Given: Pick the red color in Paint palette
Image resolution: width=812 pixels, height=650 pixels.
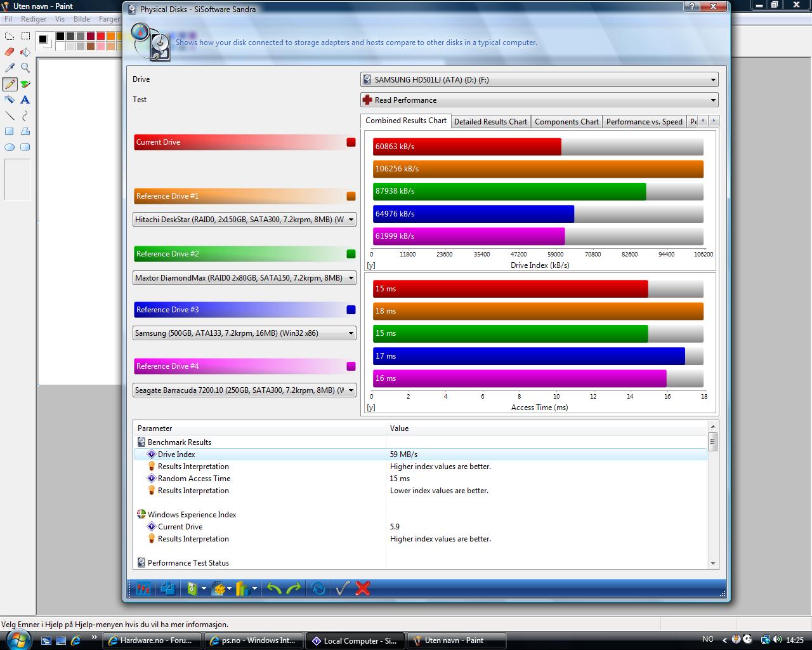Looking at the screenshot, I should pyautogui.click(x=101, y=36).
